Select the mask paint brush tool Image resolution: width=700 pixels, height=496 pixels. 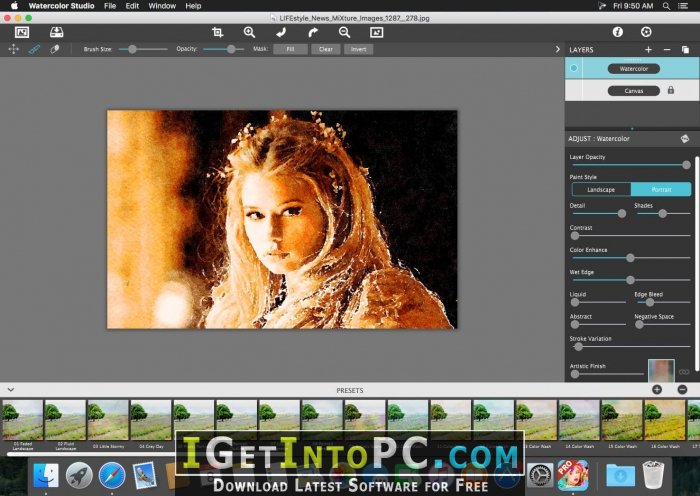(x=34, y=49)
